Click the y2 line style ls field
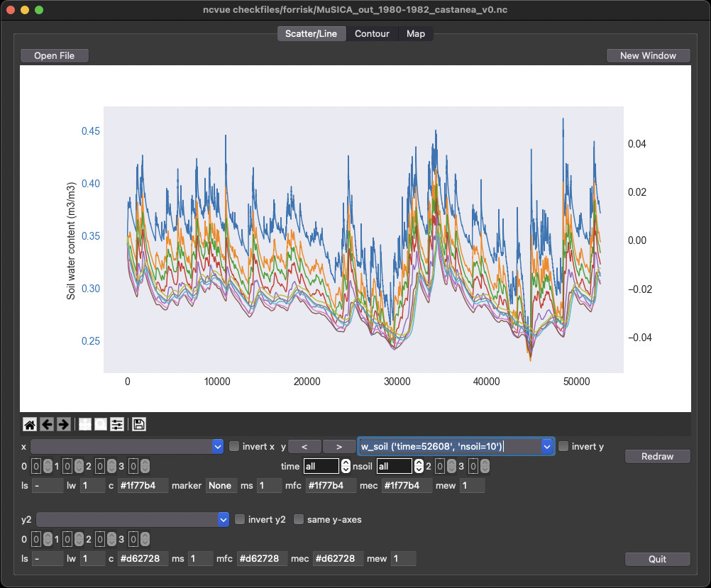The width and height of the screenshot is (711, 588). [48, 558]
